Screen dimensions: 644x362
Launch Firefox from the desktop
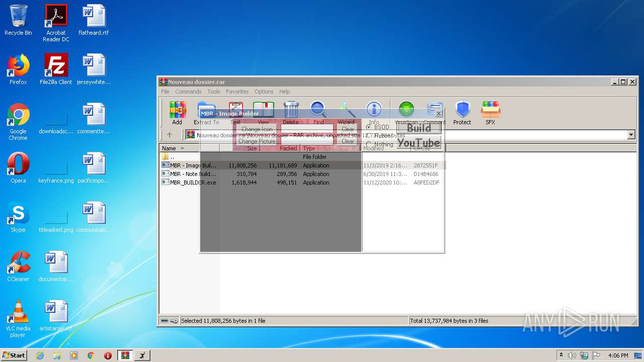click(x=18, y=69)
